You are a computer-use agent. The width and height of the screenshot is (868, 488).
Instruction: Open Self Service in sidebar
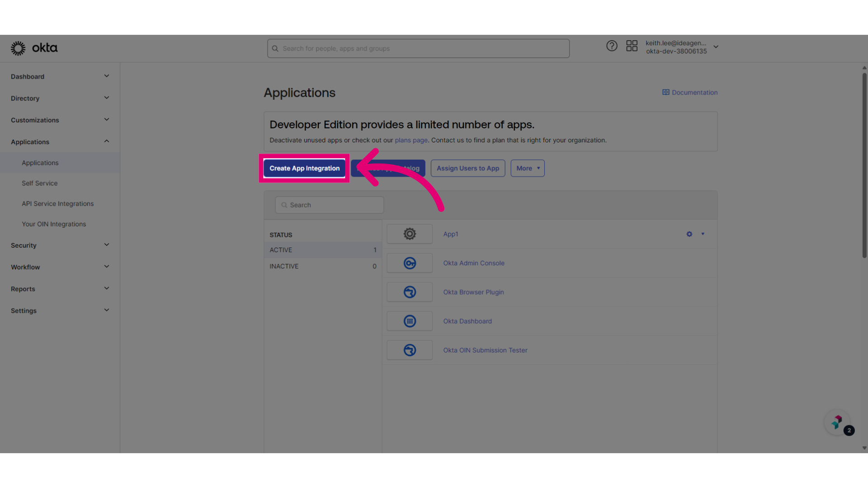pos(40,183)
